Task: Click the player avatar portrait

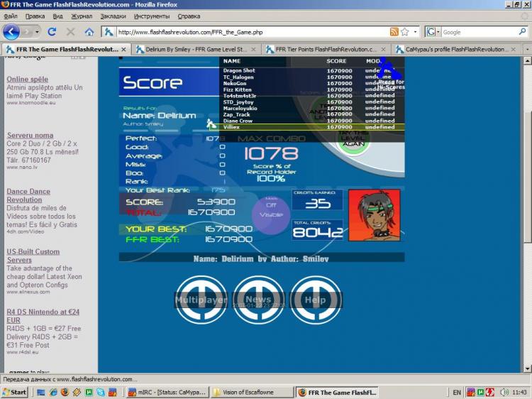Action: (373, 215)
